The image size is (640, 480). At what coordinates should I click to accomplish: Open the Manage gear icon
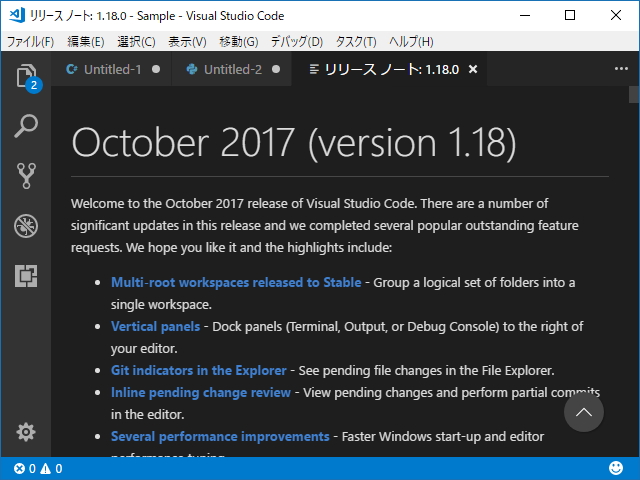pos(26,432)
